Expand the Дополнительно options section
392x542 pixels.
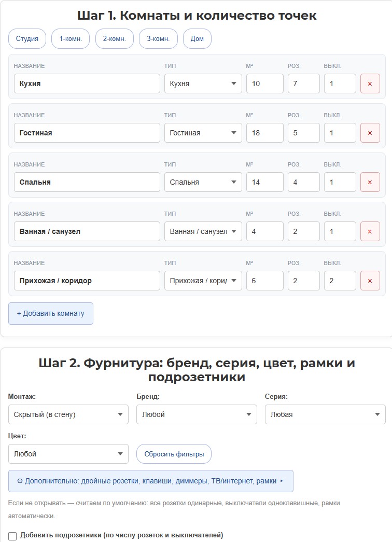(x=151, y=481)
